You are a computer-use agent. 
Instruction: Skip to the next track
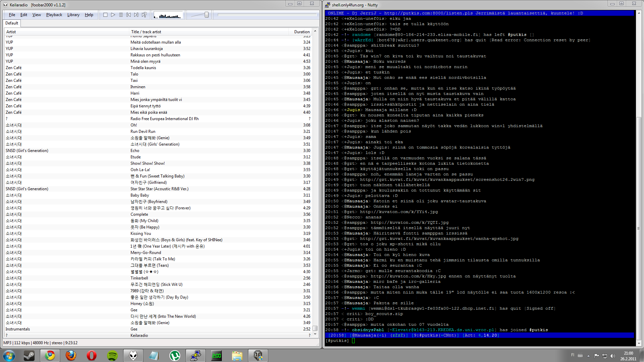pyautogui.click(x=136, y=15)
